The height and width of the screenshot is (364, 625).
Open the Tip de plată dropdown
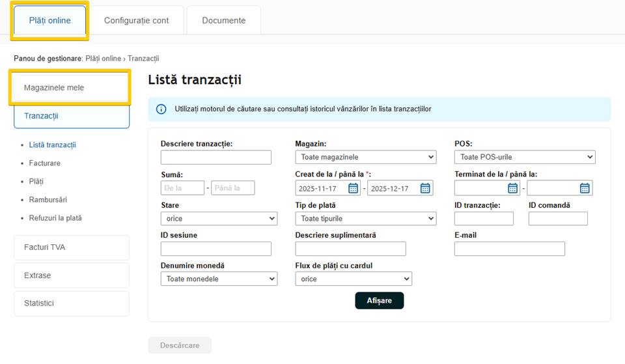(x=365, y=219)
